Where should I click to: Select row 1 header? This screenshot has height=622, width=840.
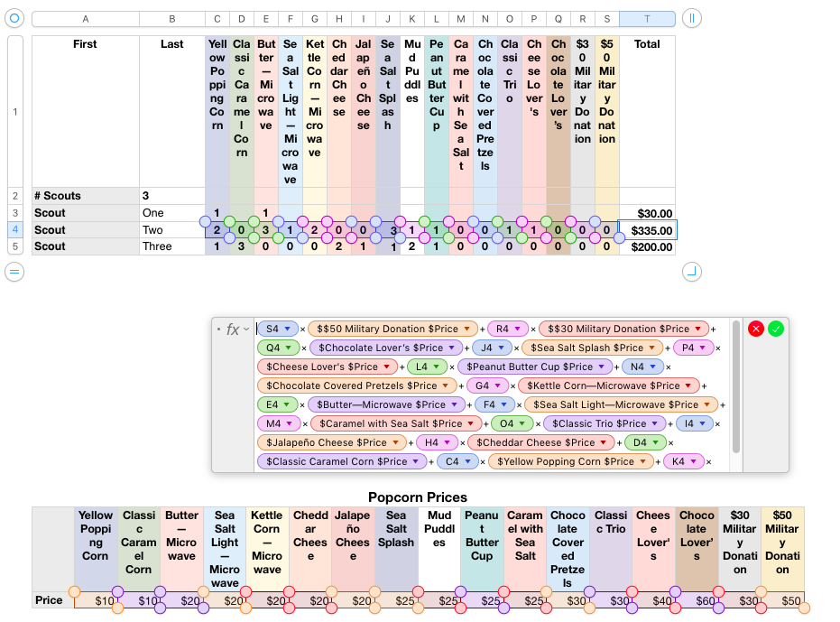click(15, 112)
